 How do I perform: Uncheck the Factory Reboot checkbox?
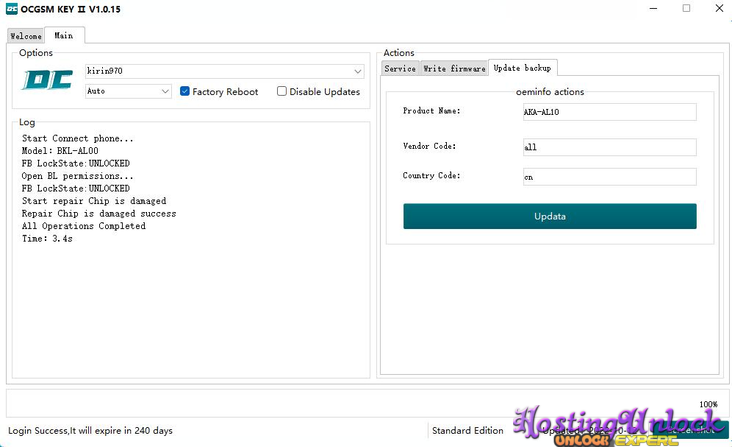point(185,91)
